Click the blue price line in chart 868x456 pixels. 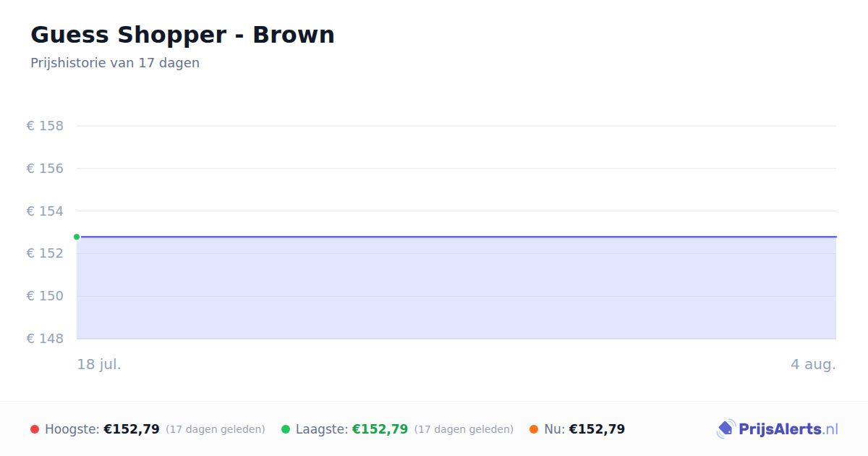click(x=456, y=237)
